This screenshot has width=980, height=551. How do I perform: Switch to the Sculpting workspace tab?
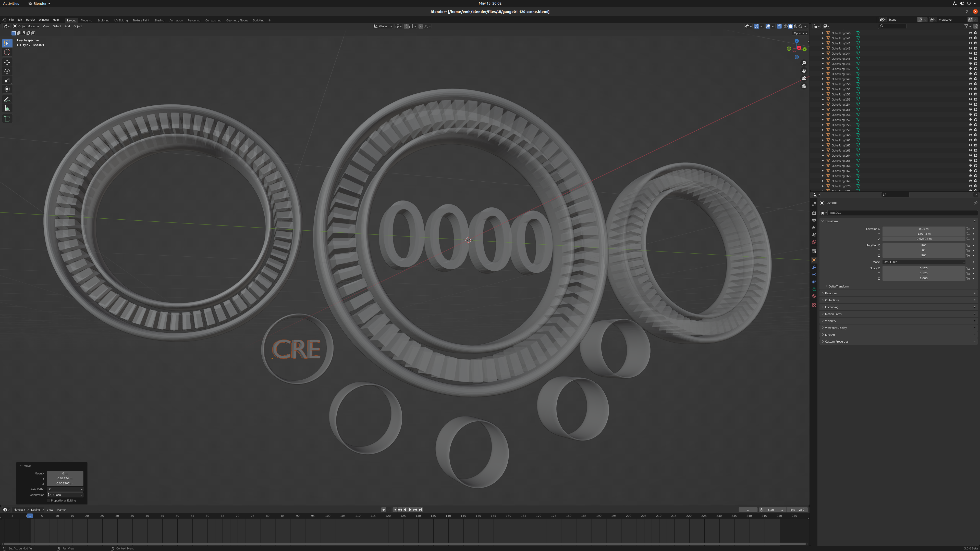click(x=103, y=20)
